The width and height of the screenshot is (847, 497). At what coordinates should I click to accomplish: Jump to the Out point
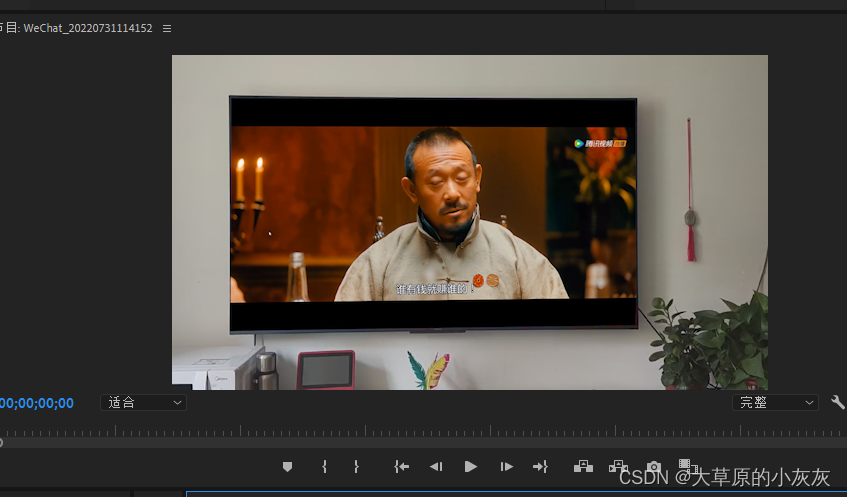coord(540,467)
